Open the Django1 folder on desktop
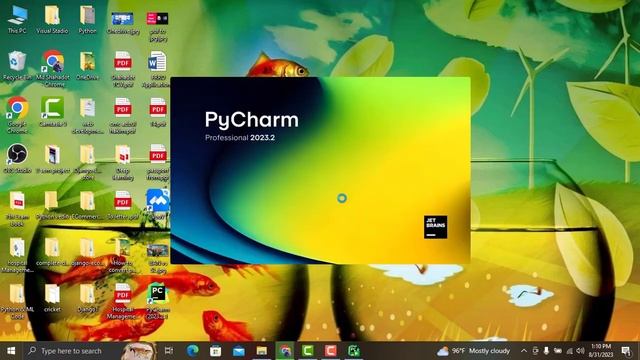The image size is (640, 360). point(87,298)
